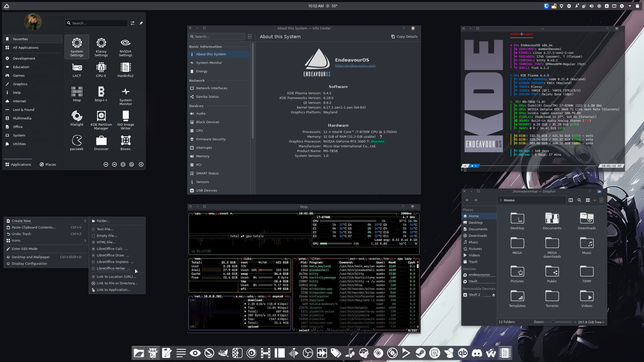644x362 pixels.
Task: Eject the Vault 2 removable device
Action: pos(493,295)
